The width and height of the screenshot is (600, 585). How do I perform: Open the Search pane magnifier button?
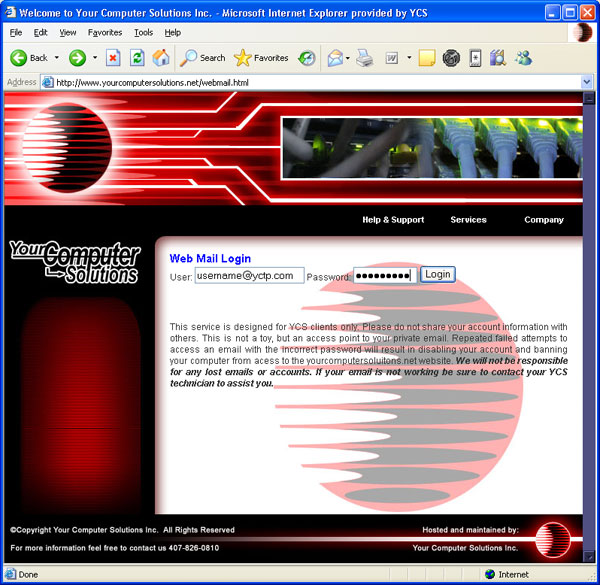pos(202,58)
